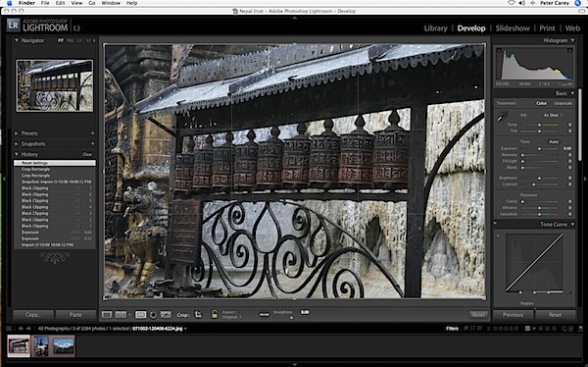Expand the Snapshots panel
The height and width of the screenshot is (367, 588).
pos(17,144)
